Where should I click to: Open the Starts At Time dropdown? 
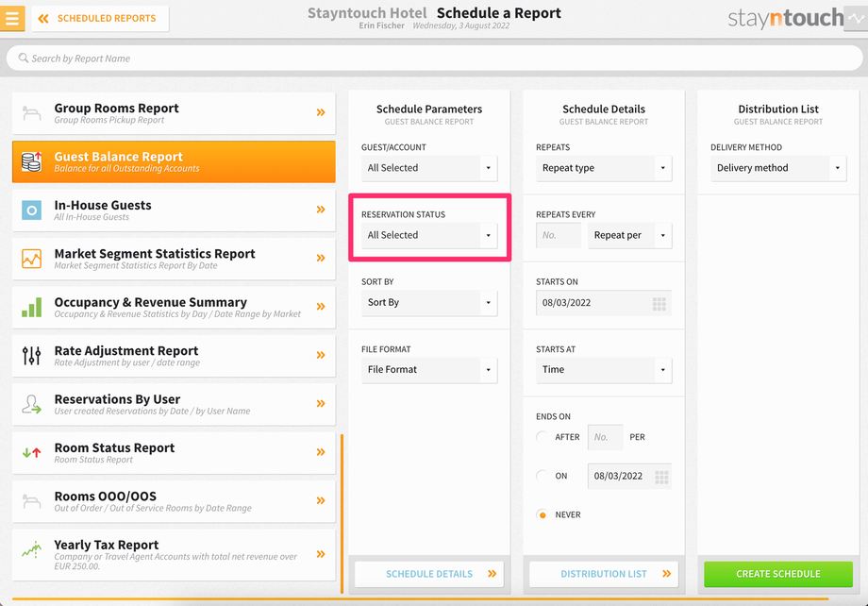pyautogui.click(x=604, y=369)
